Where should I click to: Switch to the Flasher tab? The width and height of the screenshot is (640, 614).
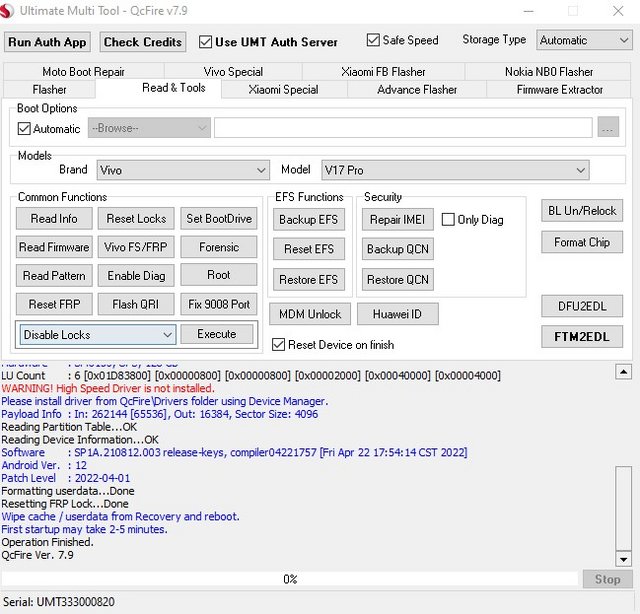tap(49, 89)
